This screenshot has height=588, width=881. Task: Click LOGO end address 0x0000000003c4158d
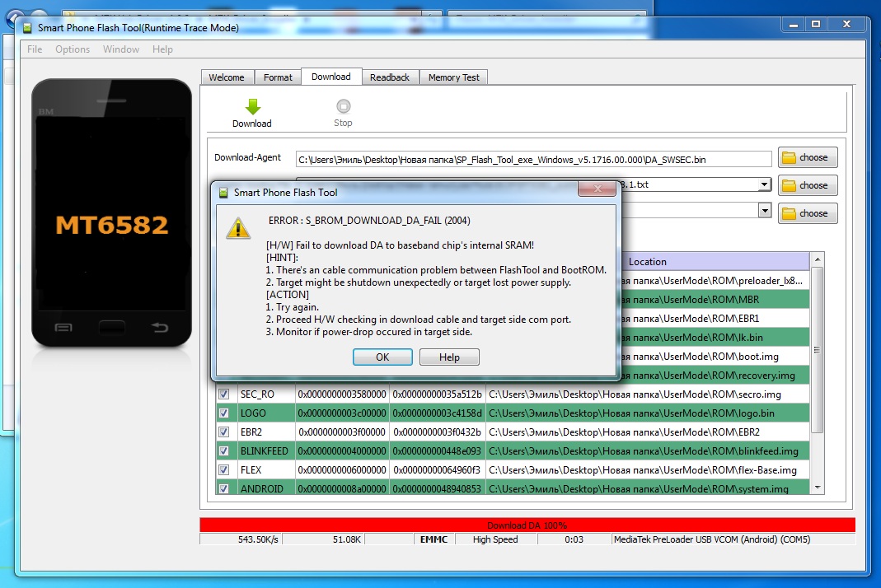(x=437, y=413)
